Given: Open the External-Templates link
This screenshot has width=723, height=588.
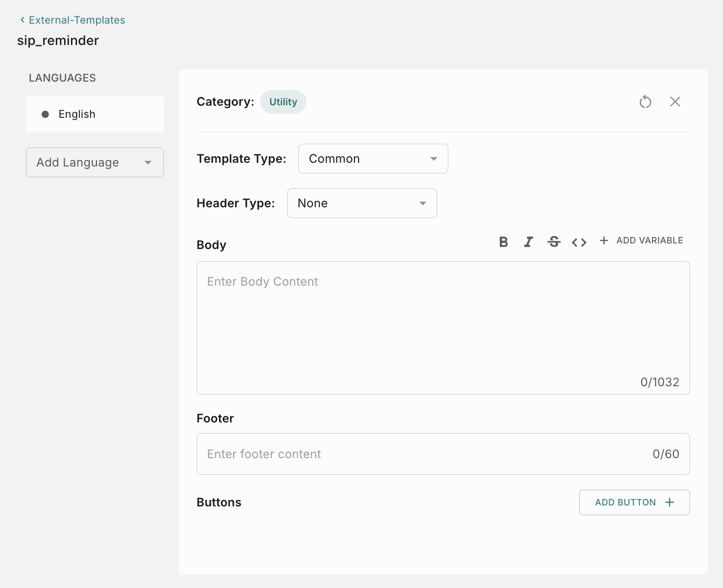Looking at the screenshot, I should (x=77, y=20).
